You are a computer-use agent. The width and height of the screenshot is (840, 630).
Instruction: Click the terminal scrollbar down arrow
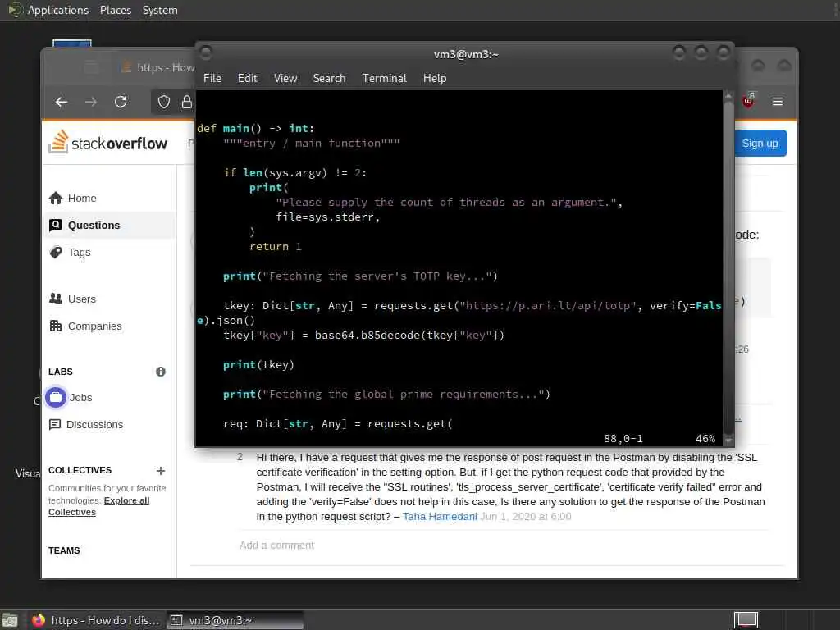point(728,440)
